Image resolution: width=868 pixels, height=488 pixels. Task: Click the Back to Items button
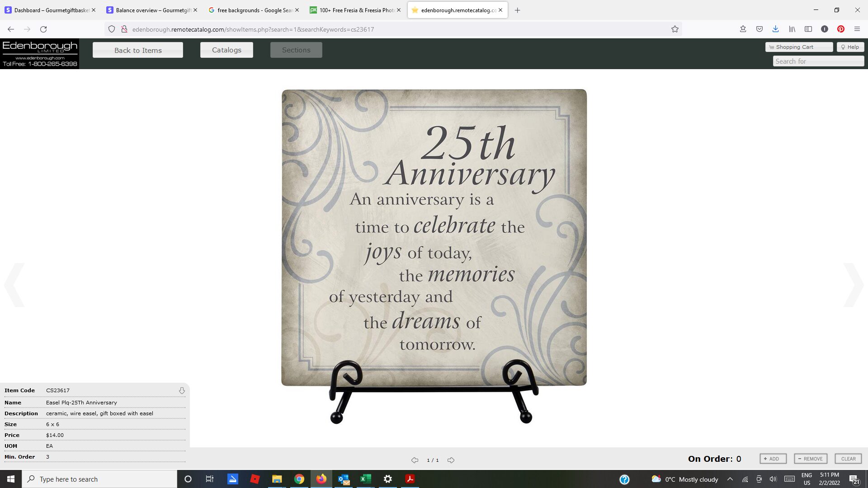(x=138, y=50)
